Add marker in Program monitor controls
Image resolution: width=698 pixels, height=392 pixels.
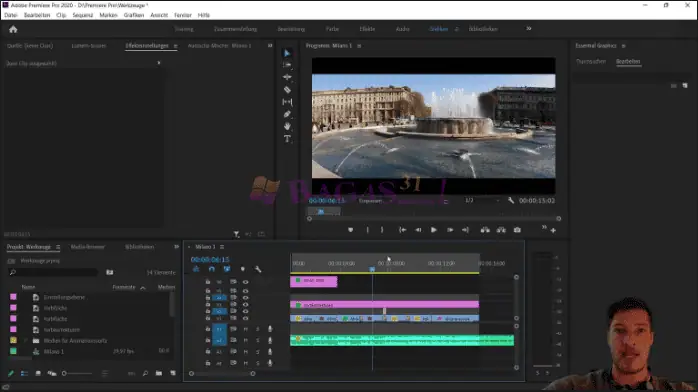[351, 230]
